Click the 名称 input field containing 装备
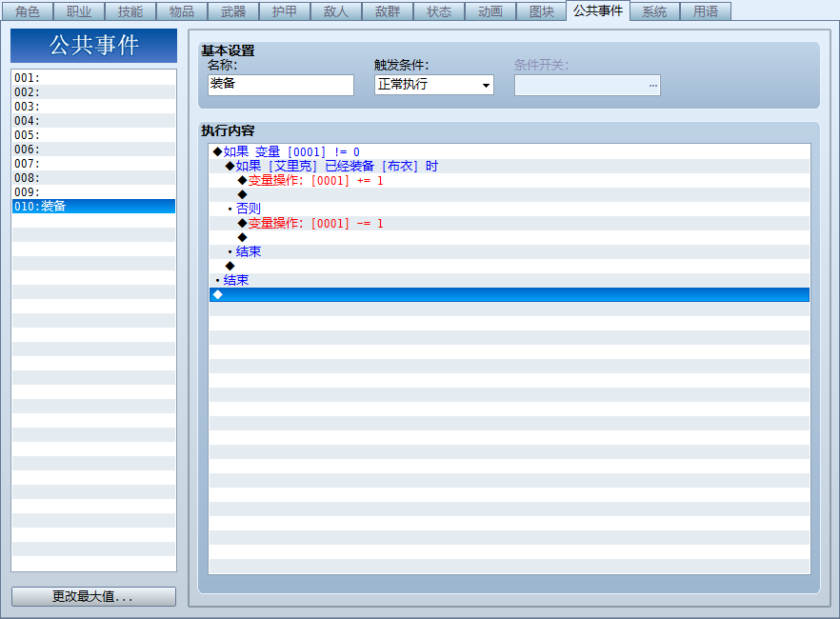This screenshot has width=840, height=619. (281, 85)
